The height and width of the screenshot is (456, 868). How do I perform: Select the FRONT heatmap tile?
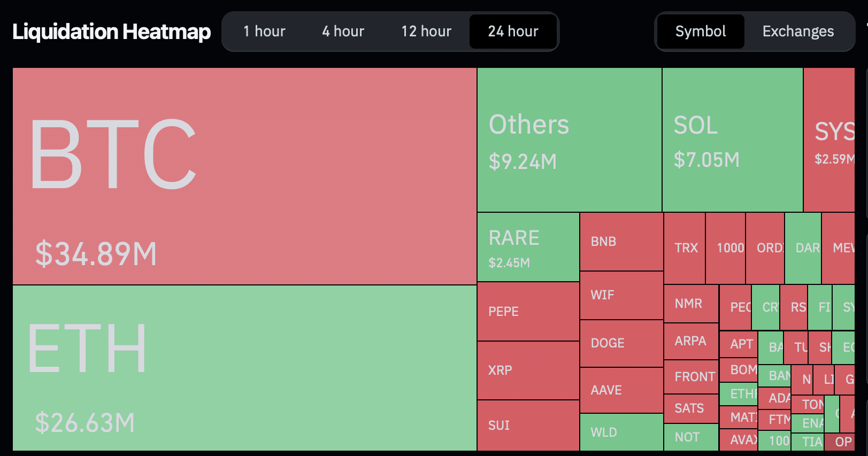(x=691, y=377)
